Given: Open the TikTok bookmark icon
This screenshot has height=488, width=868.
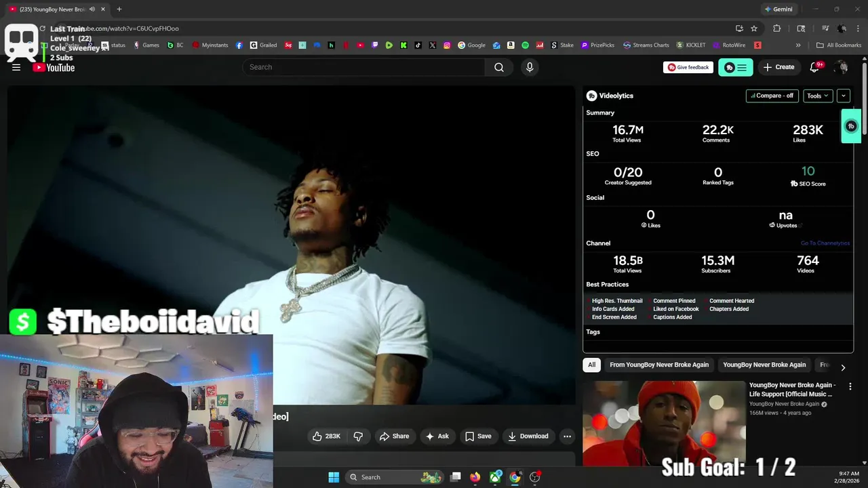Looking at the screenshot, I should [418, 45].
